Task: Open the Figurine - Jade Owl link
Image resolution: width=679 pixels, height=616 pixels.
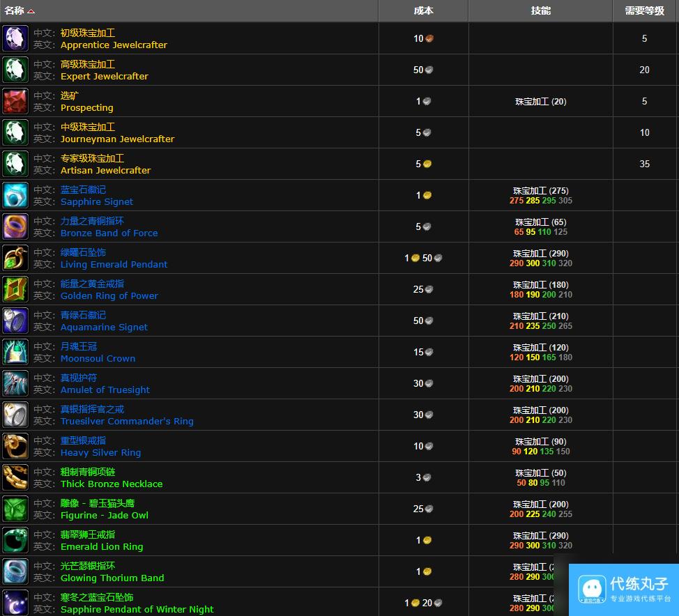Action: (x=105, y=516)
